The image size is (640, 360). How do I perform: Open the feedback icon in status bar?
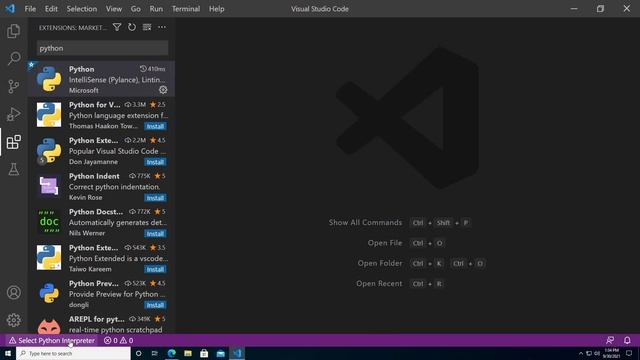click(610, 340)
